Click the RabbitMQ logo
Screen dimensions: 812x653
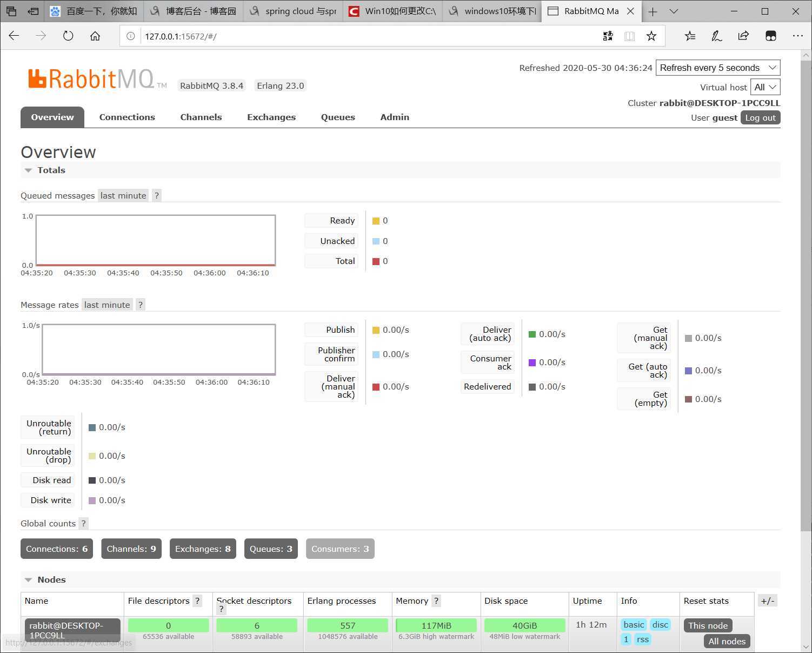pyautogui.click(x=97, y=79)
